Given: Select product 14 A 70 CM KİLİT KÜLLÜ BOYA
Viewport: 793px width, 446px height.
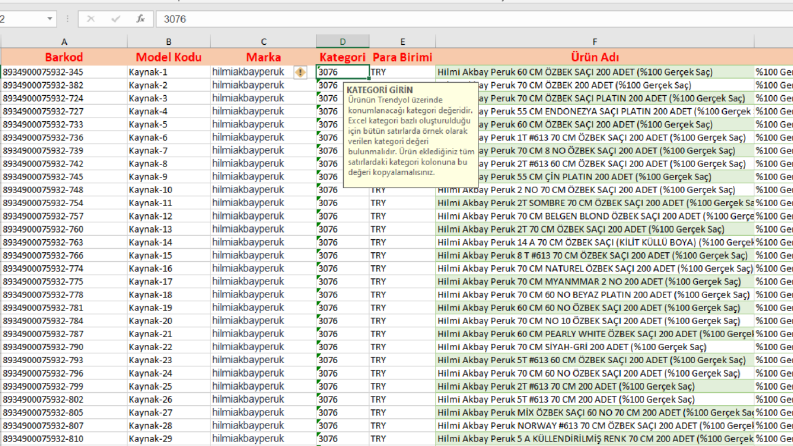Looking at the screenshot, I should click(594, 242).
